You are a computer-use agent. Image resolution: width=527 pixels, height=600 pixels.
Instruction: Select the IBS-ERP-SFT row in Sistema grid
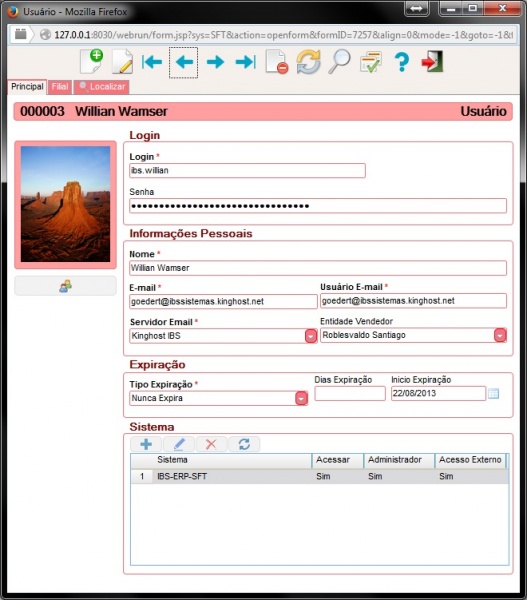[x=320, y=476]
